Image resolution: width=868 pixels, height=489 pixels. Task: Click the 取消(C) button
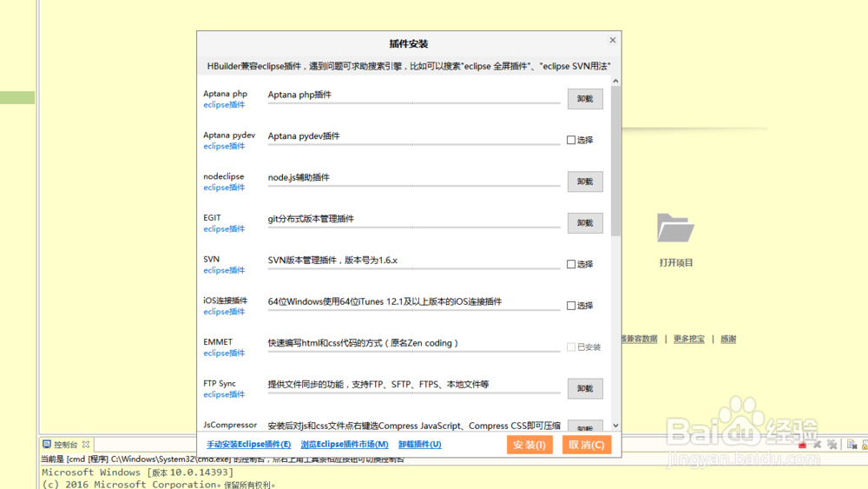click(587, 445)
